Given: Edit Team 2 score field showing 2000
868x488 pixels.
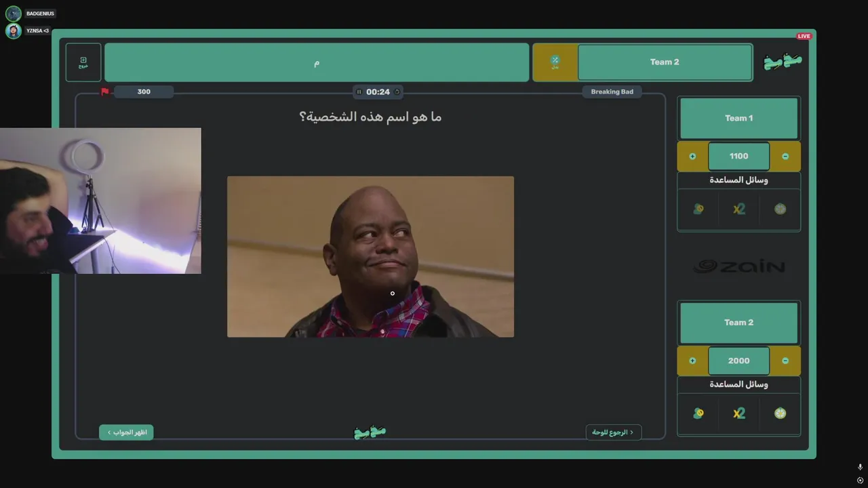Looking at the screenshot, I should pos(739,361).
